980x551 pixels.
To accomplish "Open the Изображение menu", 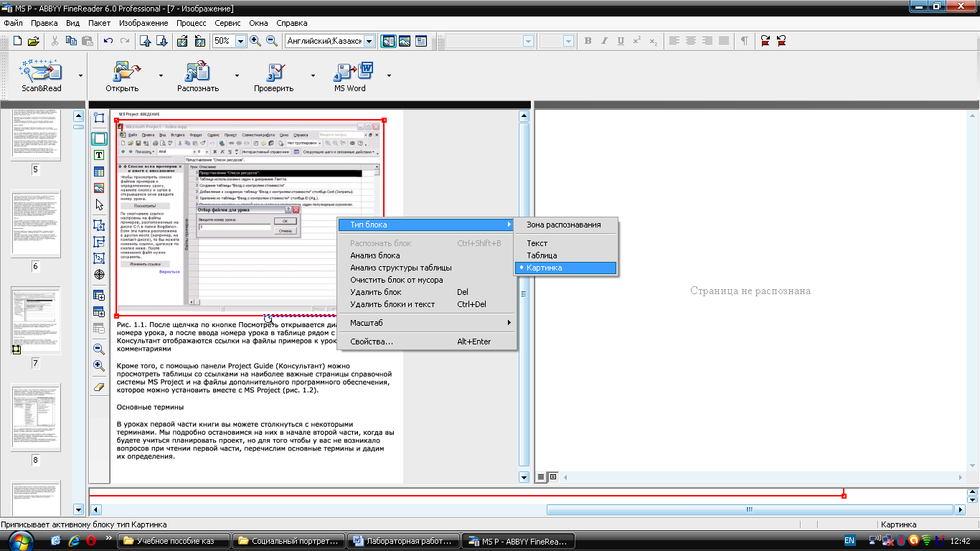I will (x=143, y=23).
